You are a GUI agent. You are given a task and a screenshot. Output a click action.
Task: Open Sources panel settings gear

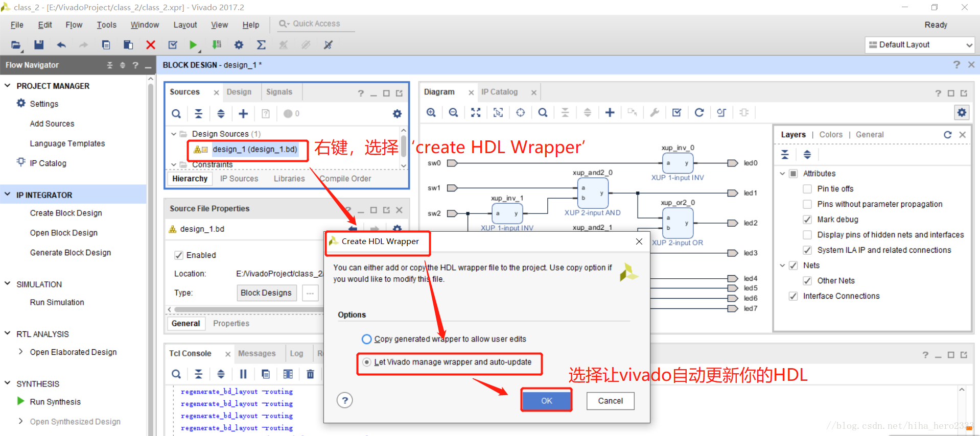click(x=397, y=113)
